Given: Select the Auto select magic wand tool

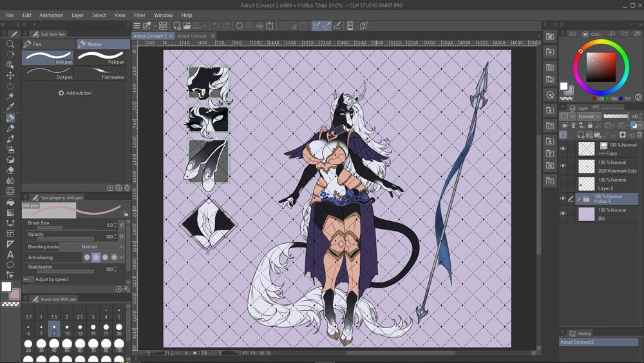Looking at the screenshot, I should coord(10,96).
